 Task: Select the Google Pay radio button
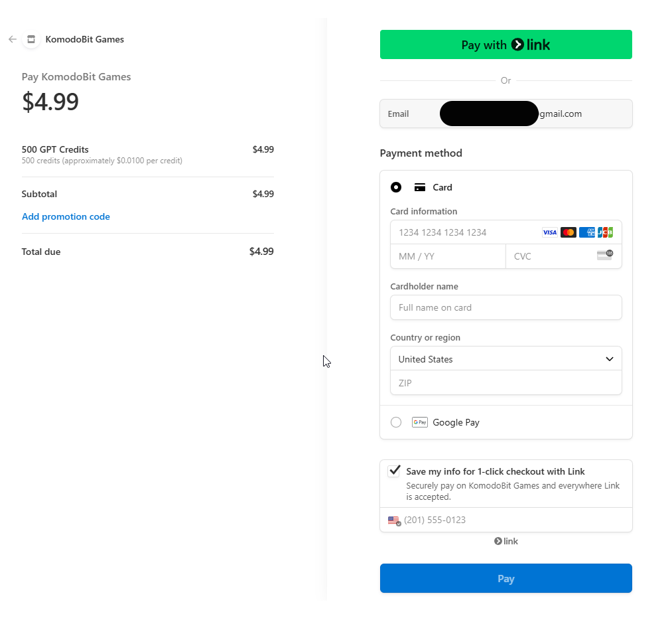coord(396,422)
